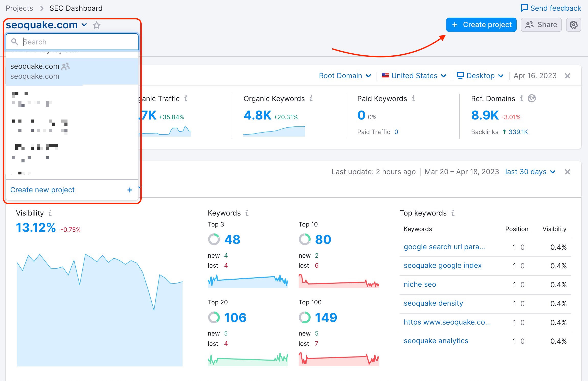The height and width of the screenshot is (381, 588).
Task: Open United States country dropdown
Action: [x=414, y=76]
